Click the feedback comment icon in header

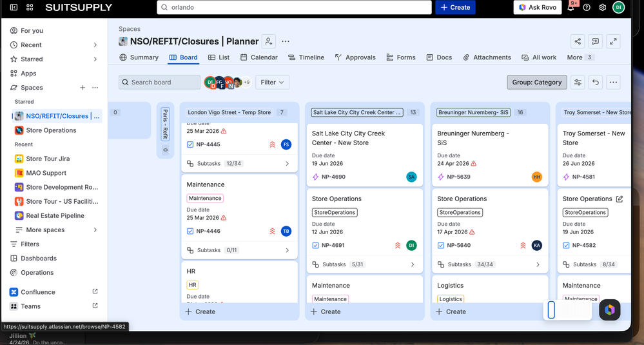pos(596,41)
